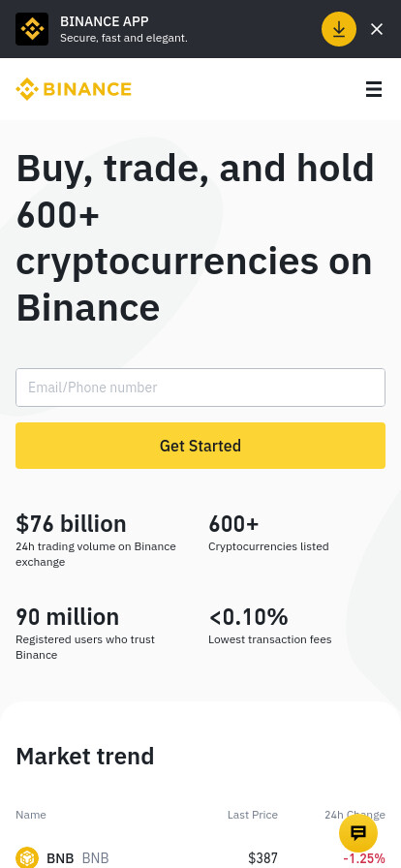Click the BNB coin icon
Image resolution: width=401 pixels, height=868 pixels.
[27, 858]
